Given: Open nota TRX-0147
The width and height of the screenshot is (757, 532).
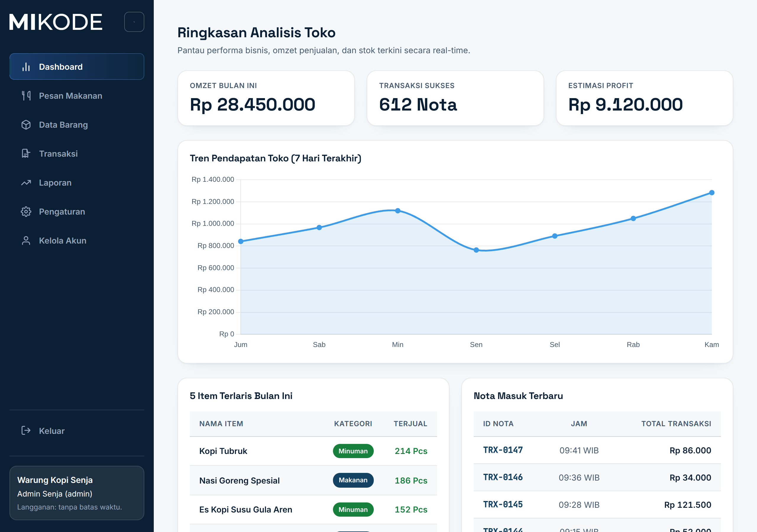Looking at the screenshot, I should click(503, 450).
